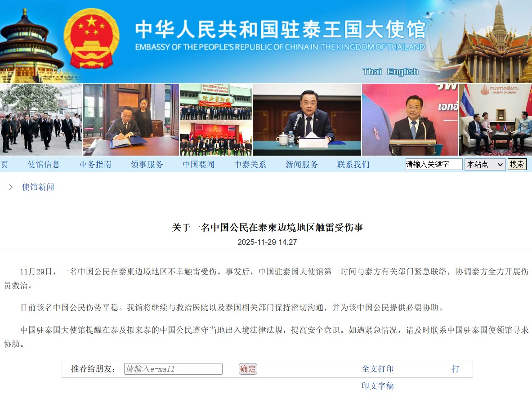Open the guestbook signing photo thumbnail

click(x=130, y=120)
